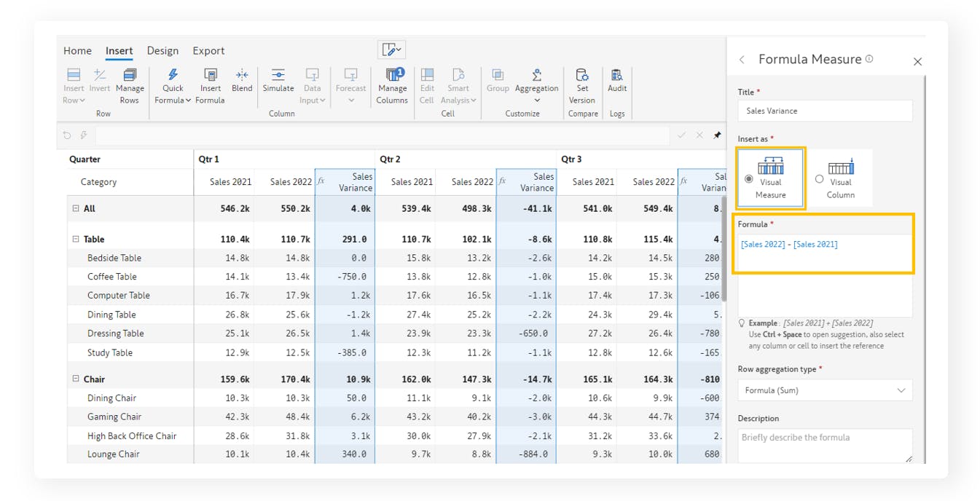980x501 pixels.
Task: Select the Blend tool
Action: (x=242, y=80)
